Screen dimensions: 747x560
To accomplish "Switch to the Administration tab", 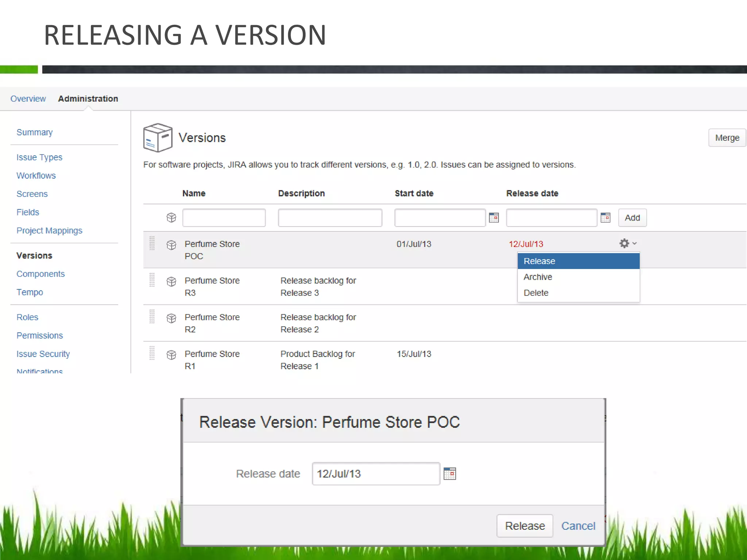I will click(x=88, y=98).
